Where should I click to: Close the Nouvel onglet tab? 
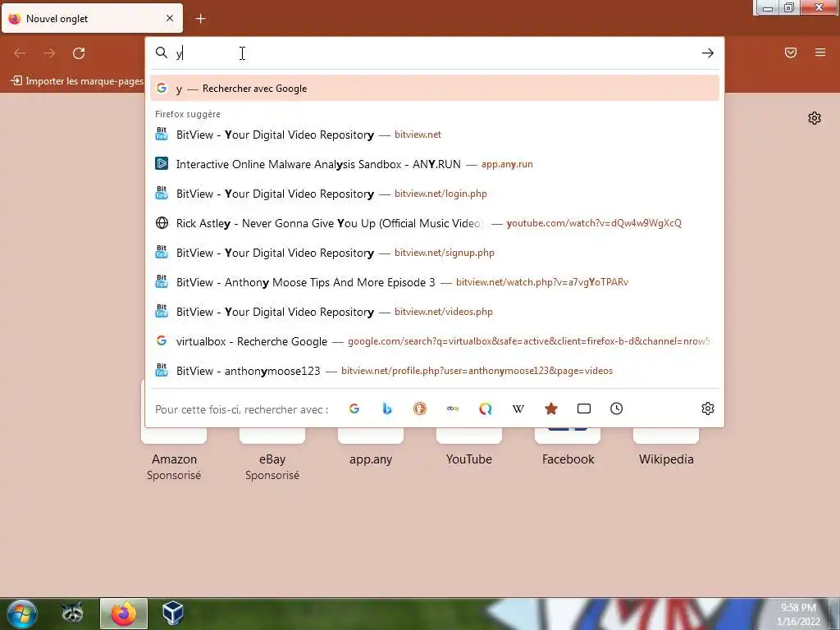coord(170,18)
